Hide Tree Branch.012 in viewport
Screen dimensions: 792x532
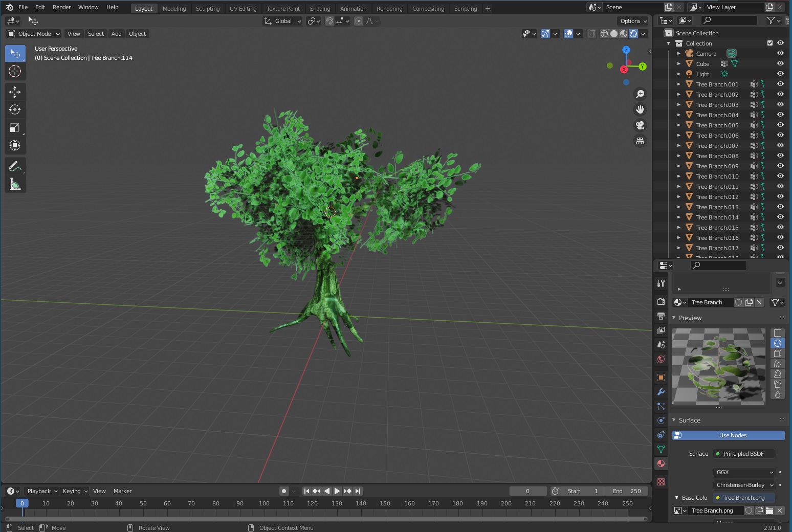[780, 196]
